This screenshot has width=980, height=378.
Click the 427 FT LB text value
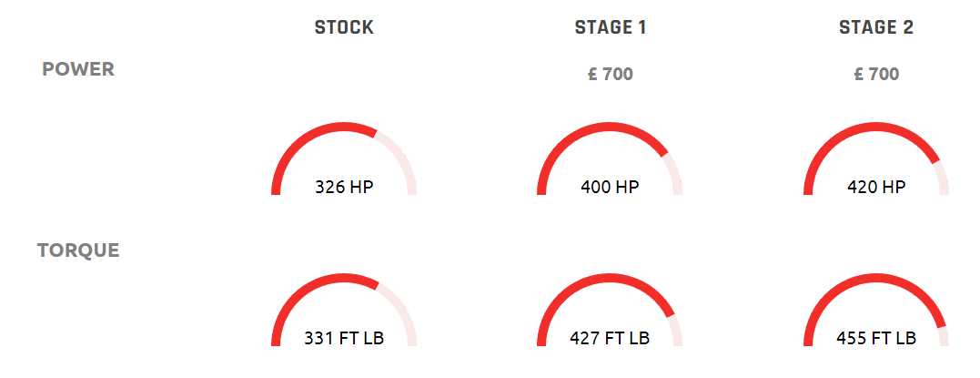pyautogui.click(x=610, y=339)
